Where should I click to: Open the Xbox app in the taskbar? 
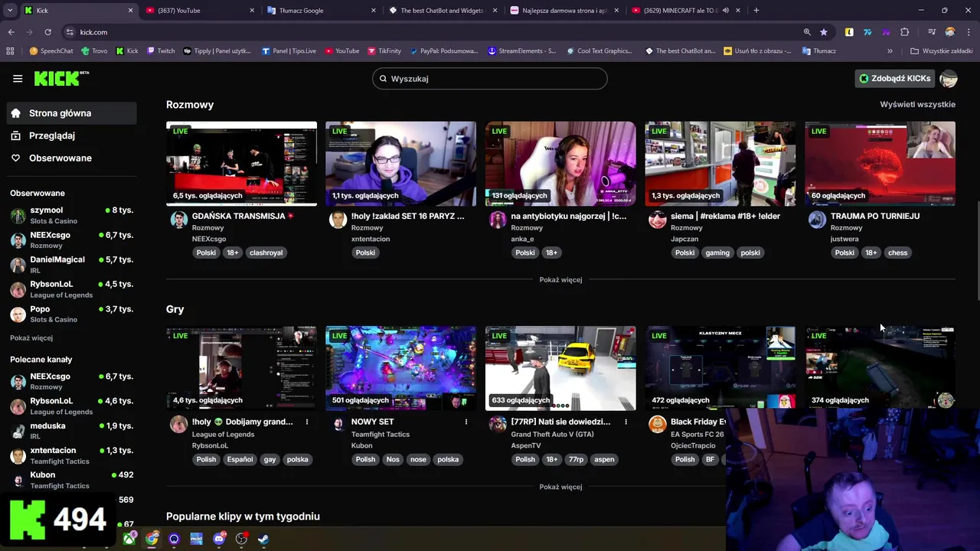[x=130, y=539]
